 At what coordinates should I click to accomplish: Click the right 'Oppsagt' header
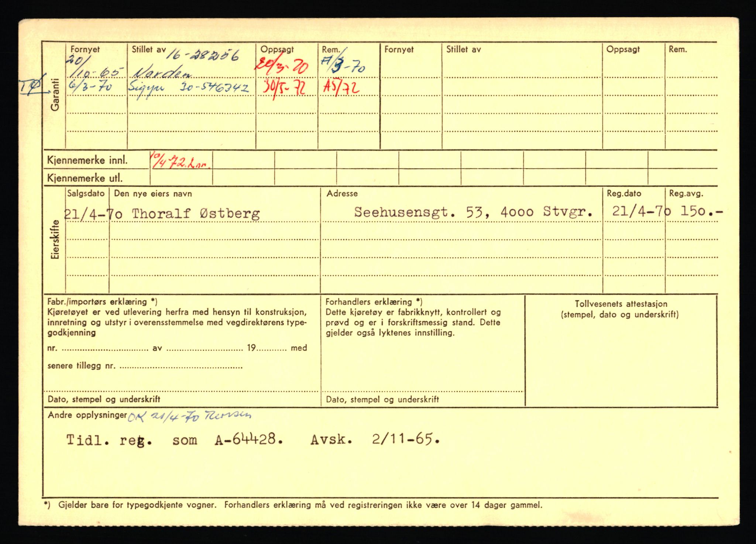coord(623,49)
